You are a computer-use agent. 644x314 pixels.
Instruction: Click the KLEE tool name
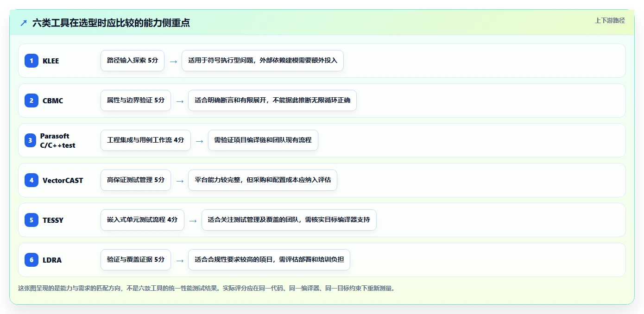(51, 61)
